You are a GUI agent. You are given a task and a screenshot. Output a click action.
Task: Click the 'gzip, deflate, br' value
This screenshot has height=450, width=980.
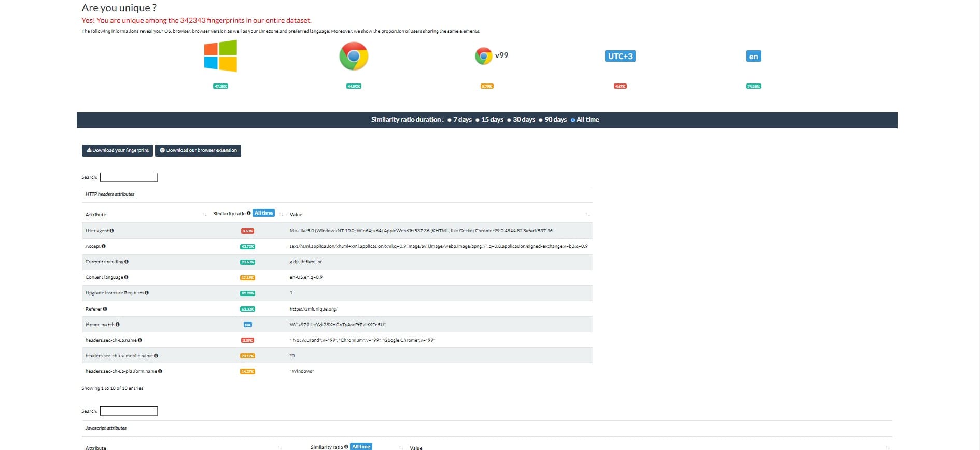click(306, 262)
